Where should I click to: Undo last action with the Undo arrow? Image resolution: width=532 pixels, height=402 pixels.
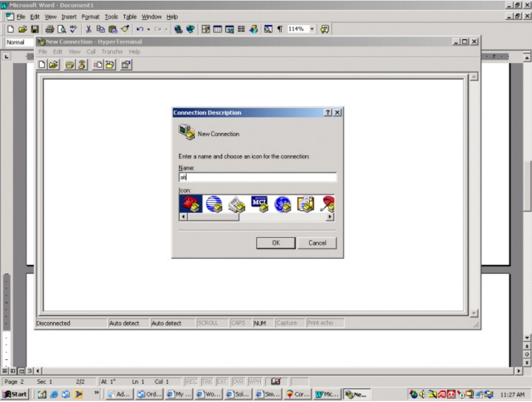click(140, 29)
